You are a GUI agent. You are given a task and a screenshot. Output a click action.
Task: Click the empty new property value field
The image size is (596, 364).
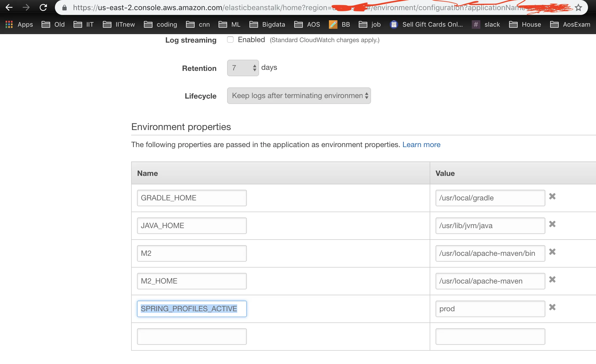coord(490,337)
